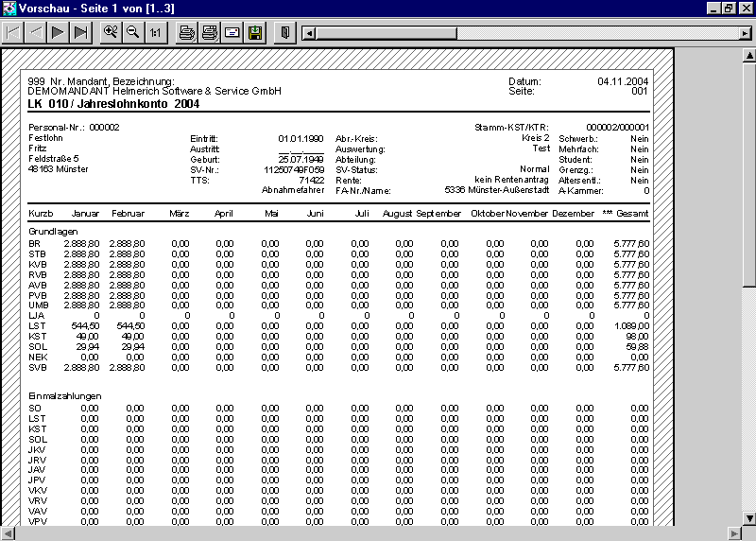
Task: Click Stamm-KST/KTR value '000002/000001'
Action: [x=618, y=128]
